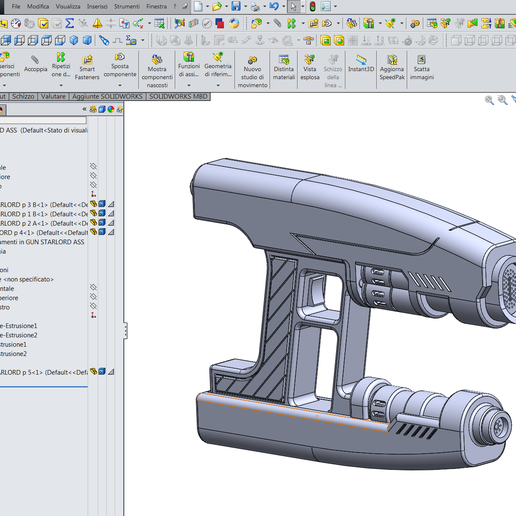Switch to the Schizzo tab
This screenshot has height=516, width=516.
tap(23, 96)
